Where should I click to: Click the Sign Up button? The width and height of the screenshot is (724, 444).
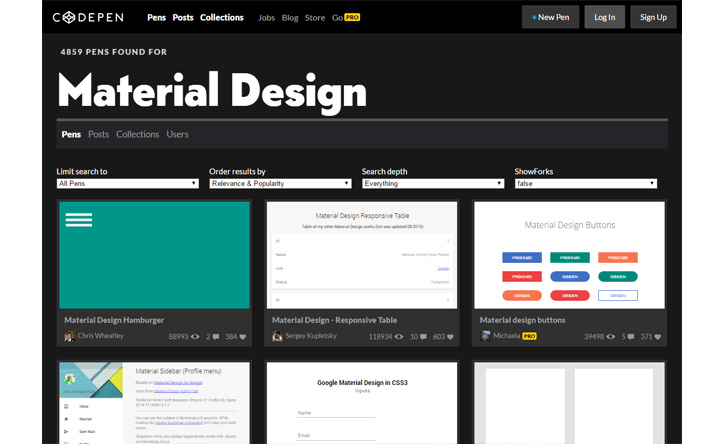coord(653,17)
